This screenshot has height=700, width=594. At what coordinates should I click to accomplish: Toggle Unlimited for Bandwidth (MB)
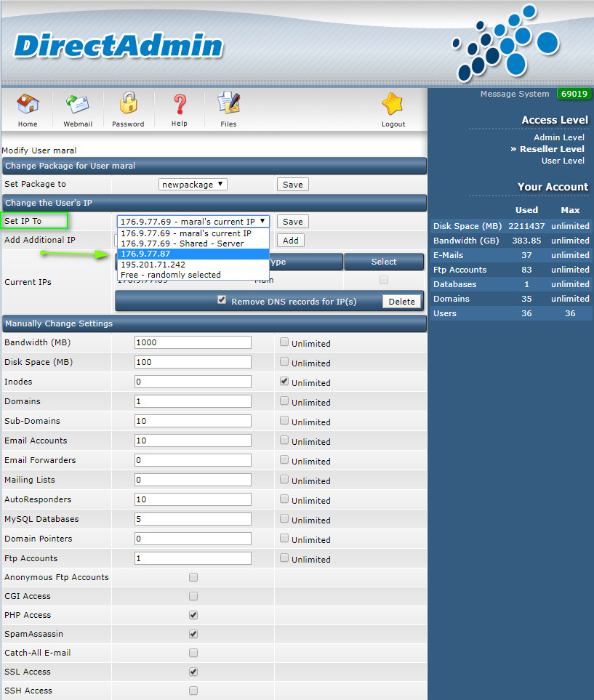point(284,342)
